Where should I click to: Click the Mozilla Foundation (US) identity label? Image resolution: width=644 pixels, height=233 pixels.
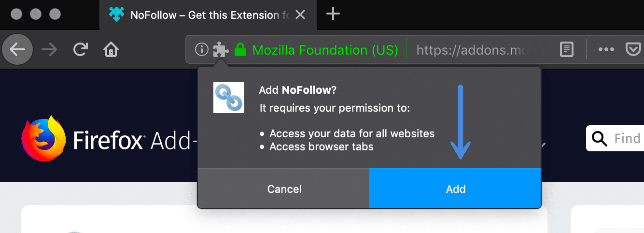(x=325, y=50)
